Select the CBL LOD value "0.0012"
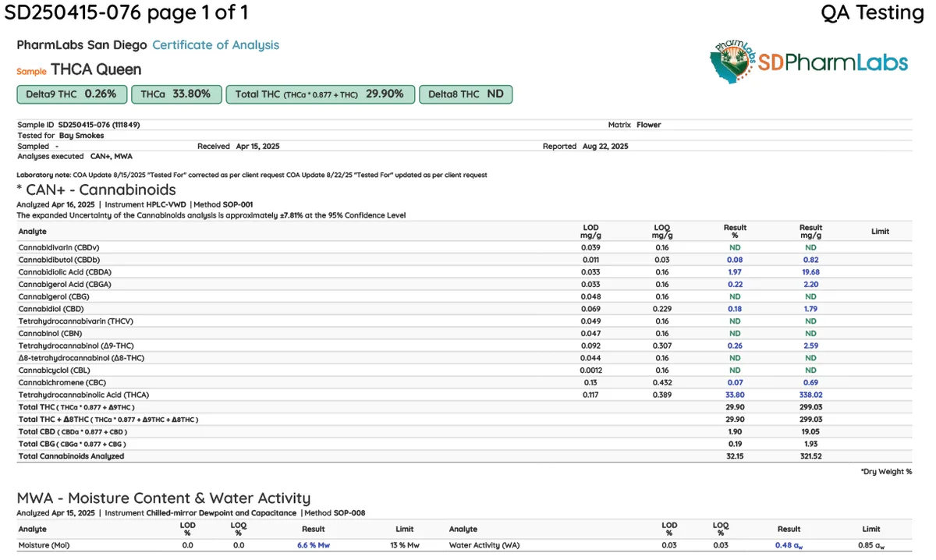Viewport: 936px width, 560px height. [x=590, y=370]
